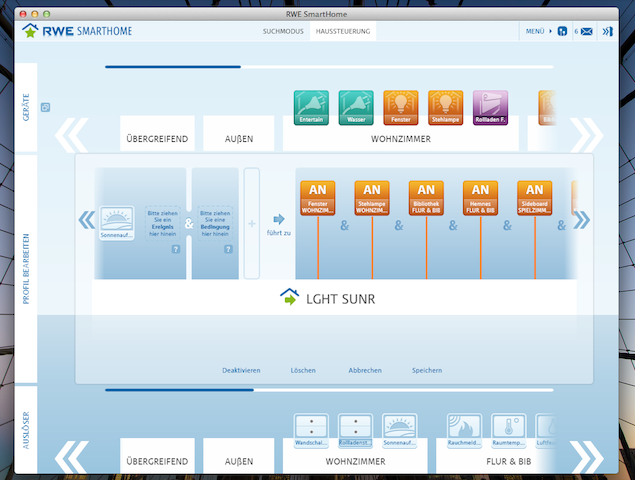
Task: Open the Auslöser side tab
Action: pos(26,430)
